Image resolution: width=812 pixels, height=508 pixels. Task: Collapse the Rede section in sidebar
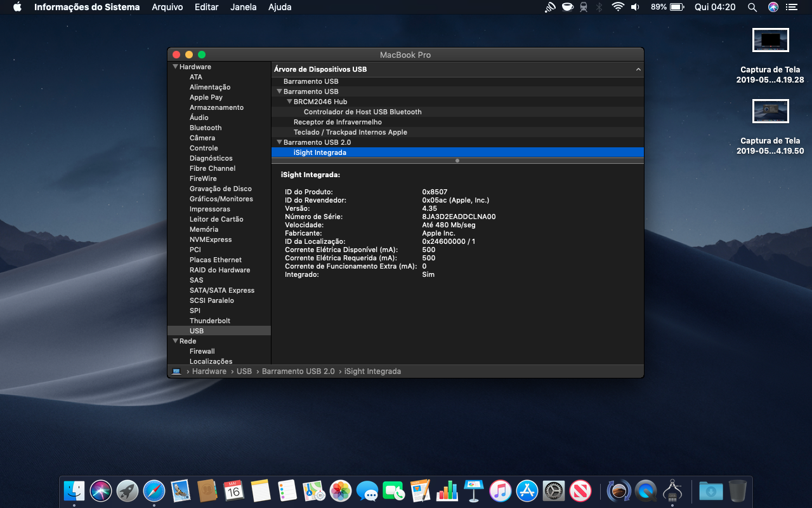point(176,341)
